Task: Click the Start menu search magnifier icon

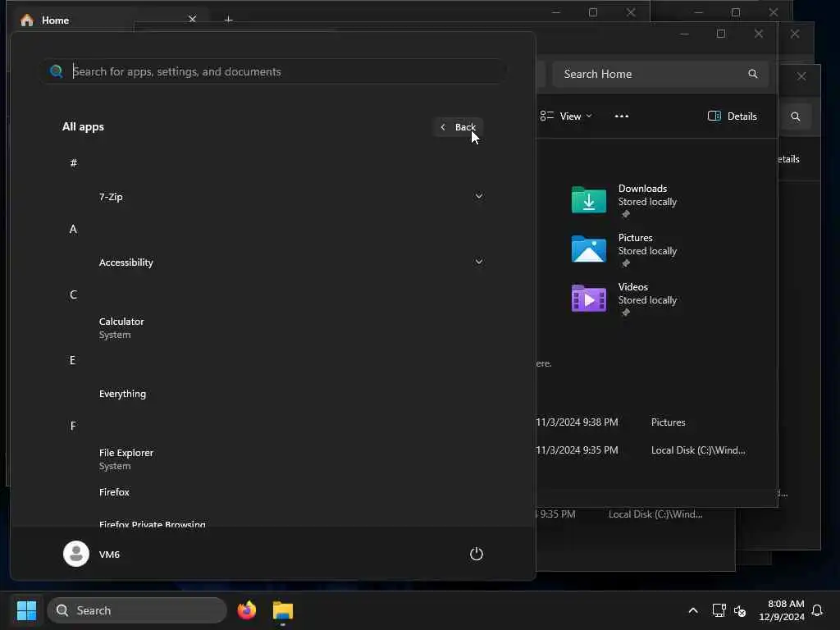Action: click(57, 71)
